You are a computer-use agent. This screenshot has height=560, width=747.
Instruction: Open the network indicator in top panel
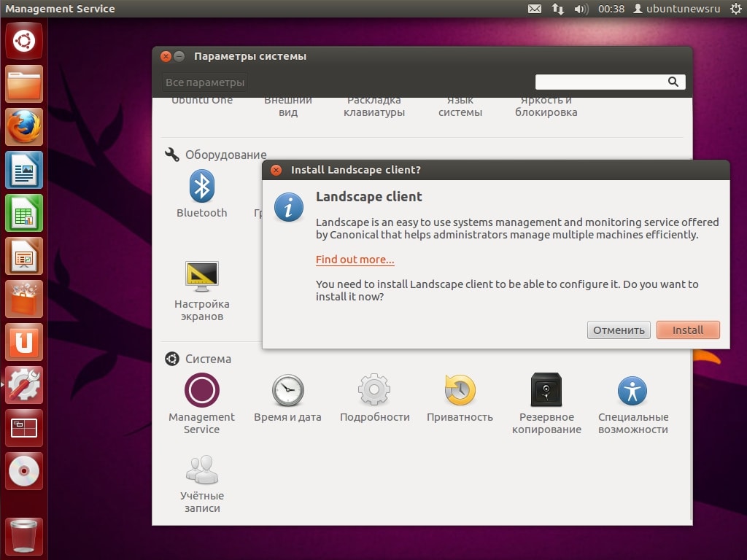(558, 9)
